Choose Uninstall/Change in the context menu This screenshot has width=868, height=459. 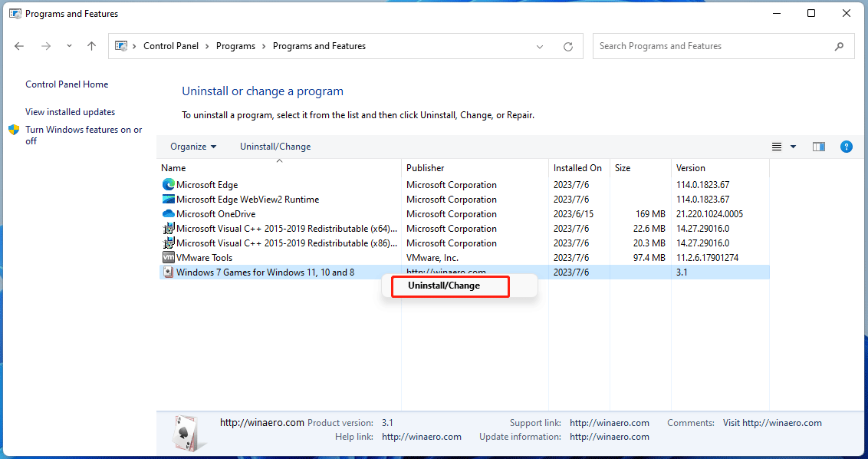coord(444,286)
